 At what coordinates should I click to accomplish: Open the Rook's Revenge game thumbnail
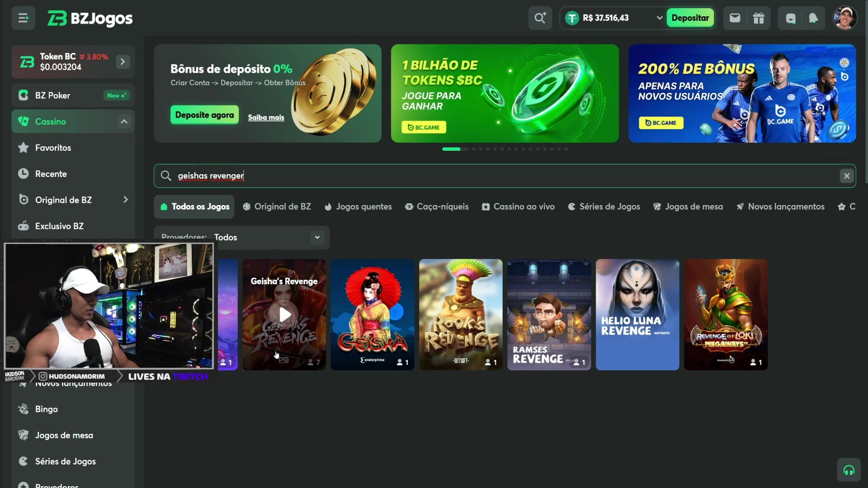click(x=461, y=315)
